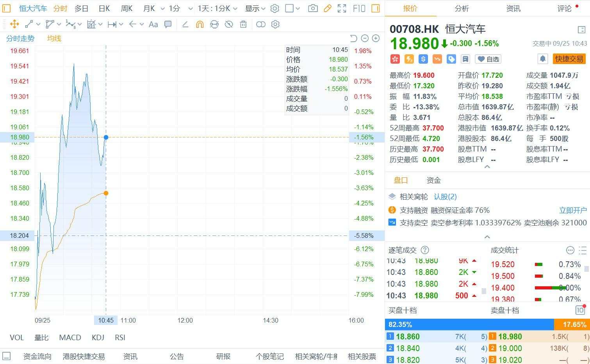Image resolution: width=590 pixels, height=364 pixels.
Task: Toggle the right sidebar panel icon
Action: [376, 8]
